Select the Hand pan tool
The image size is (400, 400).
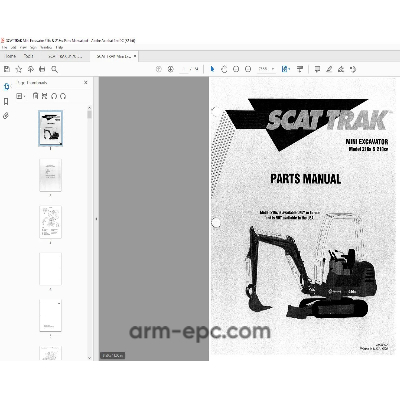tap(224, 69)
